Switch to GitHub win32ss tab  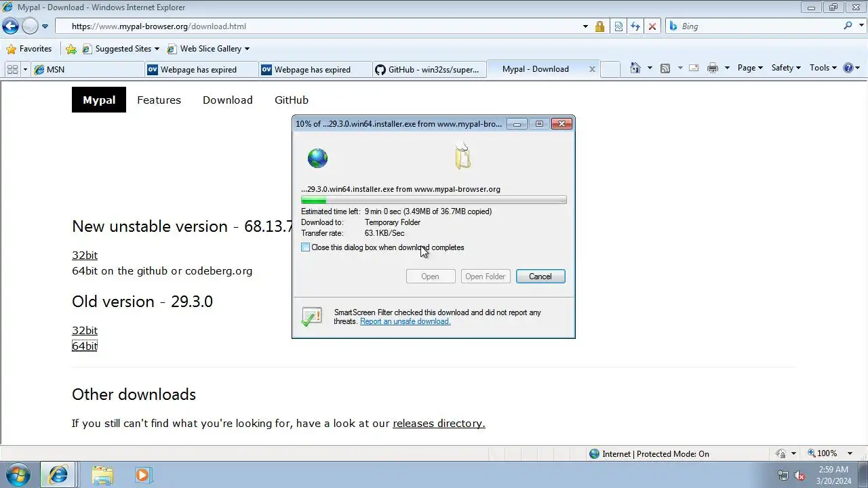[x=429, y=69]
